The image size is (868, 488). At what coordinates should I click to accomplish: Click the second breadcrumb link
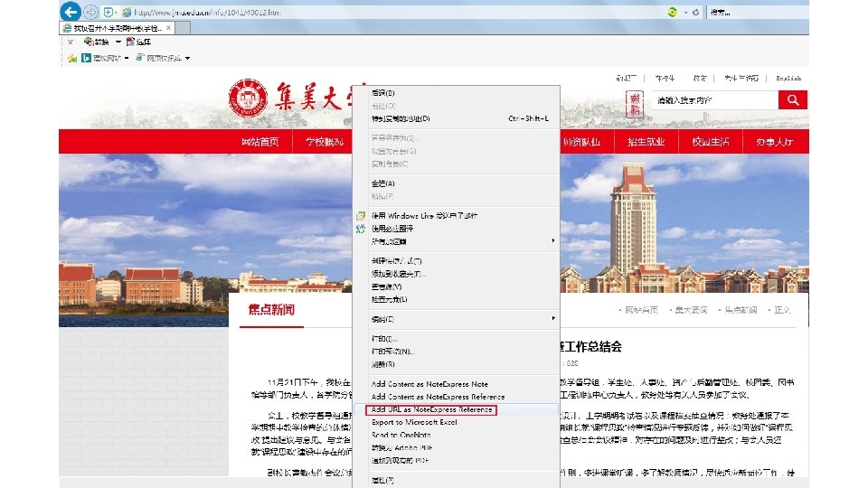[691, 310]
